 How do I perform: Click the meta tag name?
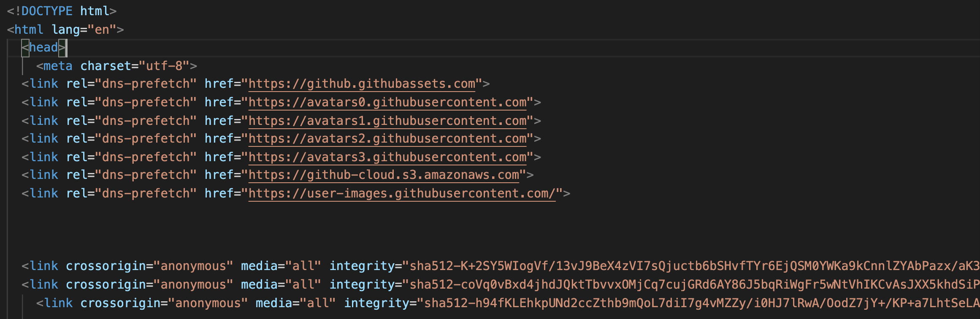pyautogui.click(x=58, y=66)
